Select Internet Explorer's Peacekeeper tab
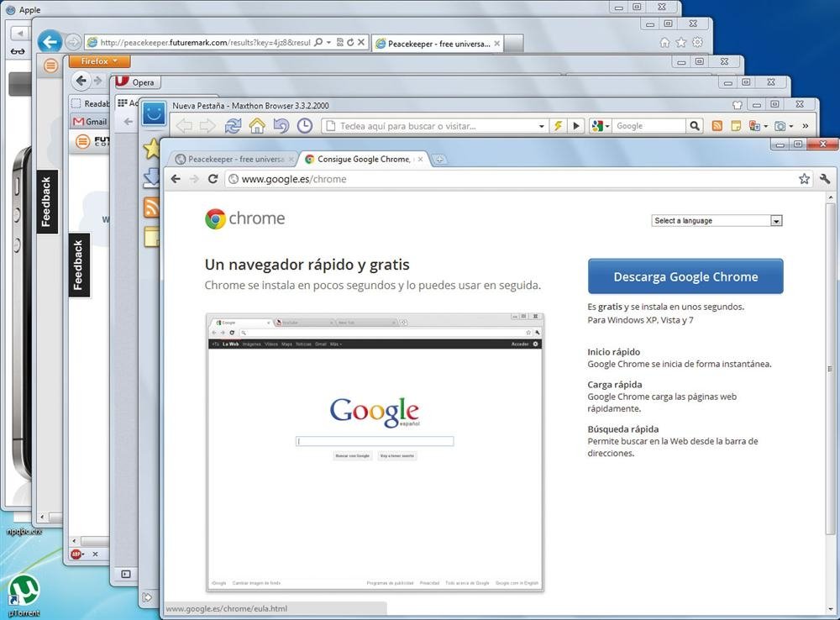840x620 pixels. click(438, 44)
